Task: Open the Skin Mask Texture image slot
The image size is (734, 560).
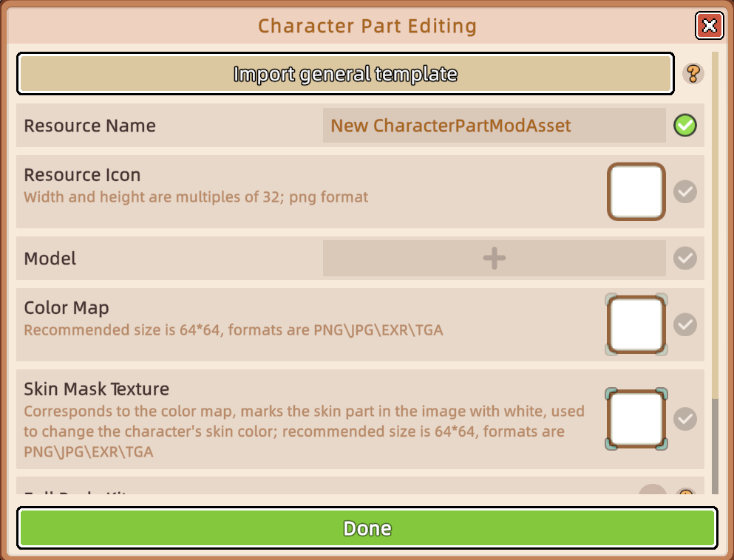Action: (x=636, y=419)
